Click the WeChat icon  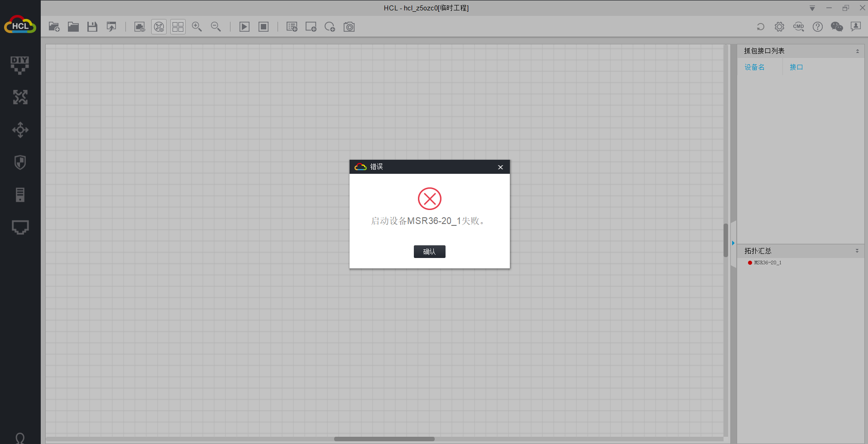[x=837, y=27]
